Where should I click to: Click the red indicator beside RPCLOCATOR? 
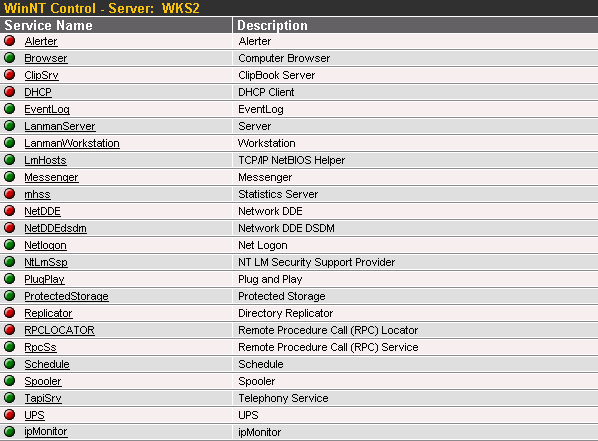pyautogui.click(x=10, y=330)
